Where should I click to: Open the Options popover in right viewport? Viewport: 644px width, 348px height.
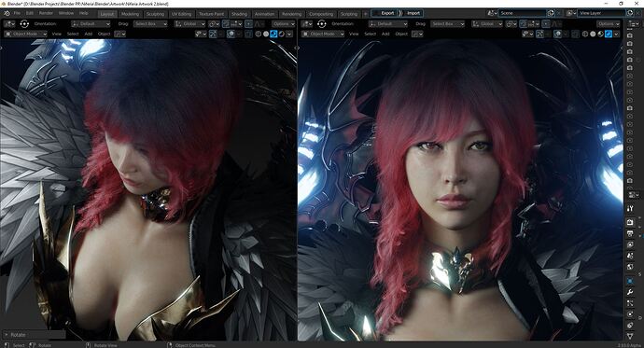tap(609, 24)
